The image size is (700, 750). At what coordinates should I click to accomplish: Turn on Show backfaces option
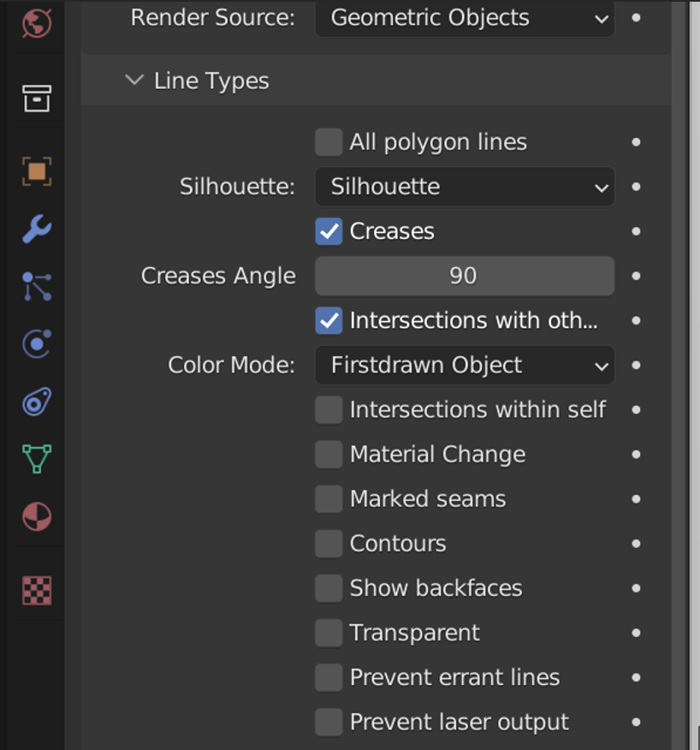coord(329,588)
